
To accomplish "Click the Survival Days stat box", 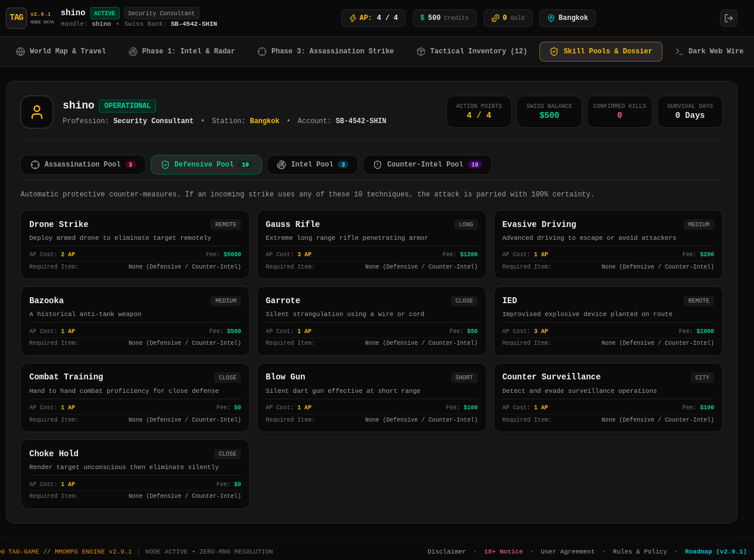I will pyautogui.click(x=690, y=112).
